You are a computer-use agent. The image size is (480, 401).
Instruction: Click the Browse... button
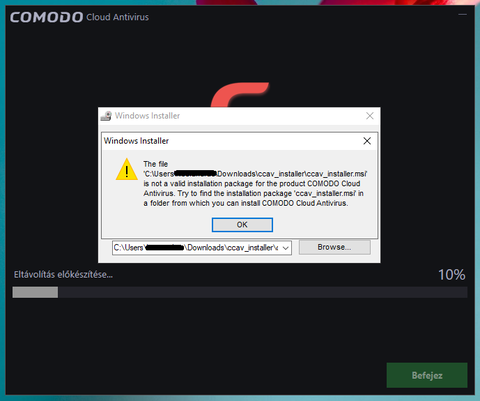(334, 247)
